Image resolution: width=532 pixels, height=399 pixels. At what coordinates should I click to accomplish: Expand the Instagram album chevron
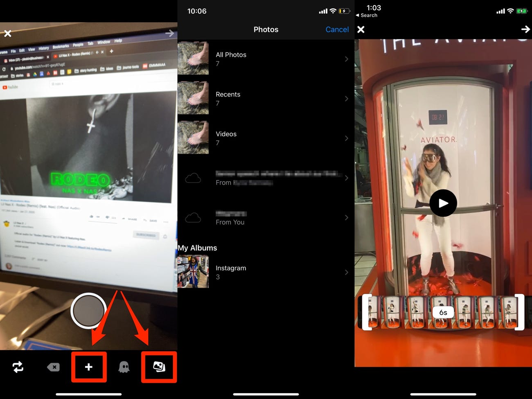click(x=346, y=272)
